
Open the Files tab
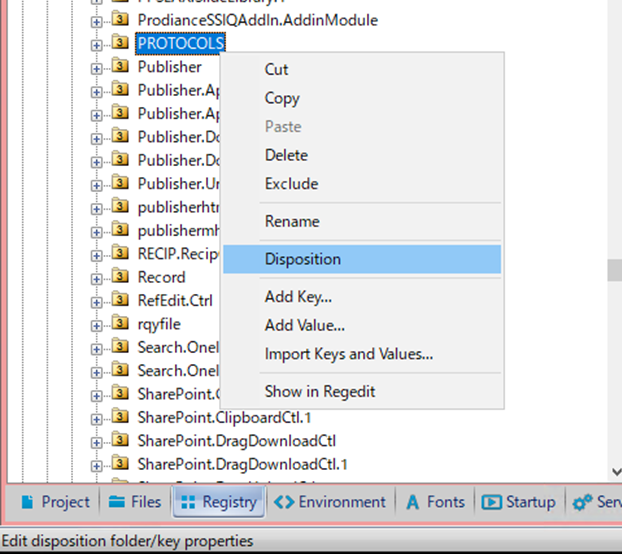pos(134,502)
